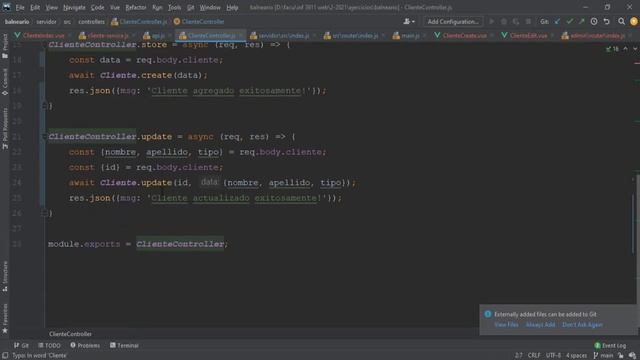The height and width of the screenshot is (360, 640).
Task: Click the main git branch in status bar
Action: 603,356
